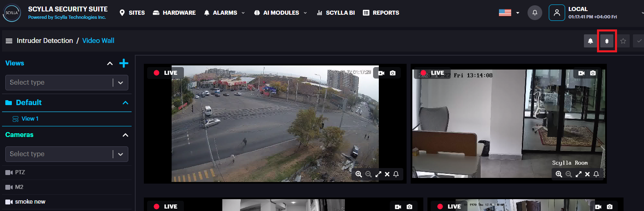Screen dimensions: 644x211
Task: Toggle alarm bell on the street camera feed
Action: coord(396,174)
